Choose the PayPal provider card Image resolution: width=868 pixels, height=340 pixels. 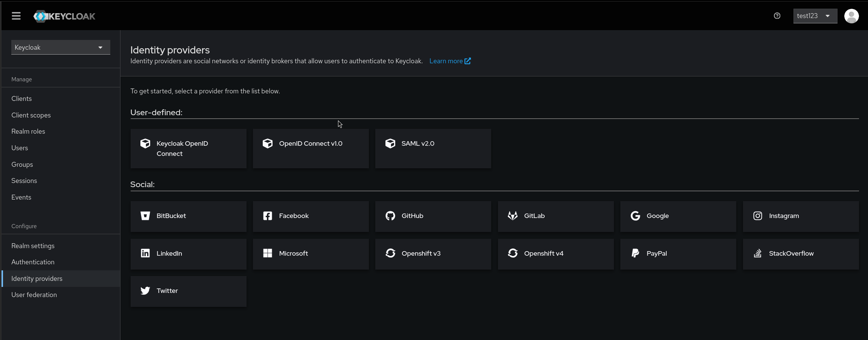[678, 254]
